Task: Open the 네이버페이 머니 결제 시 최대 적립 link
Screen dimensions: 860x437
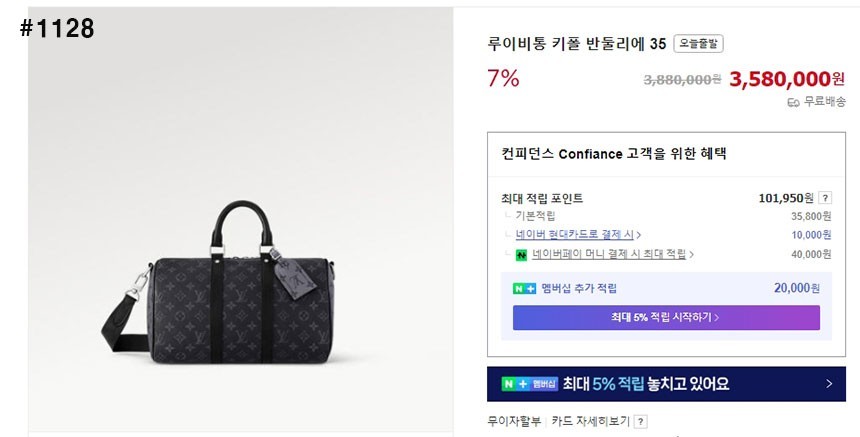Action: point(608,255)
